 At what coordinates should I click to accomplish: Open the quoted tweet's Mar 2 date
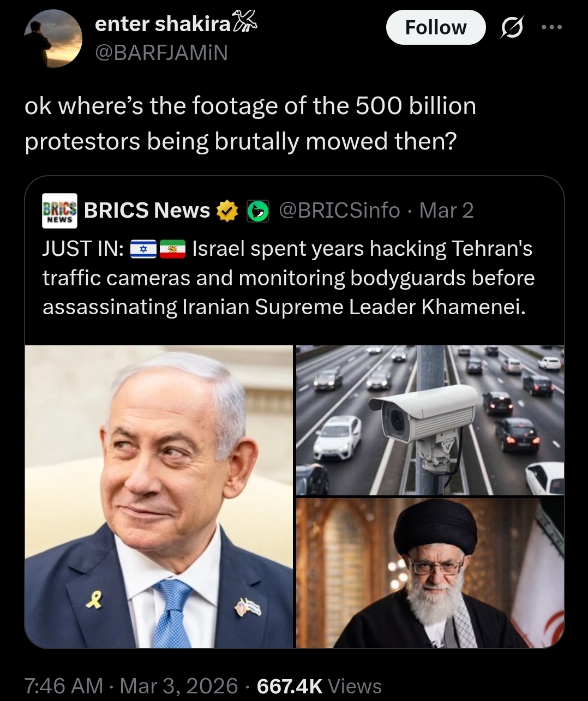(446, 211)
